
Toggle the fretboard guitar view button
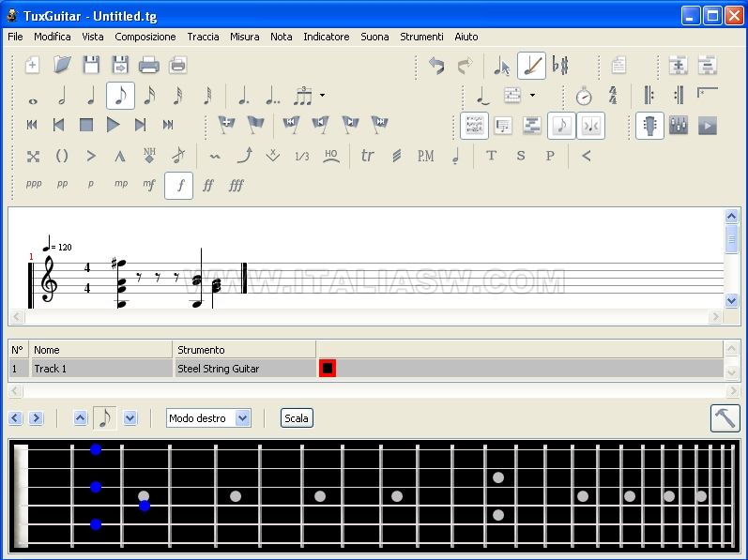[x=649, y=126]
